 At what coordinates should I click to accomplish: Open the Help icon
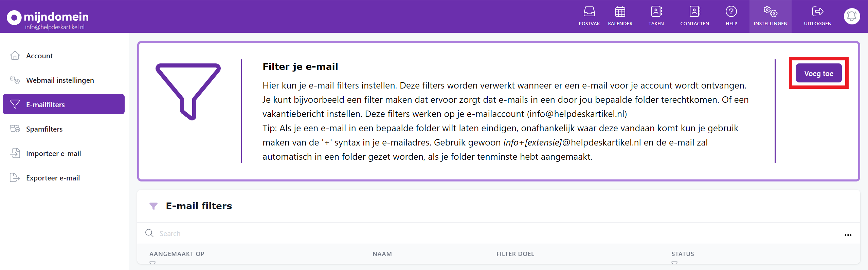[x=731, y=11]
